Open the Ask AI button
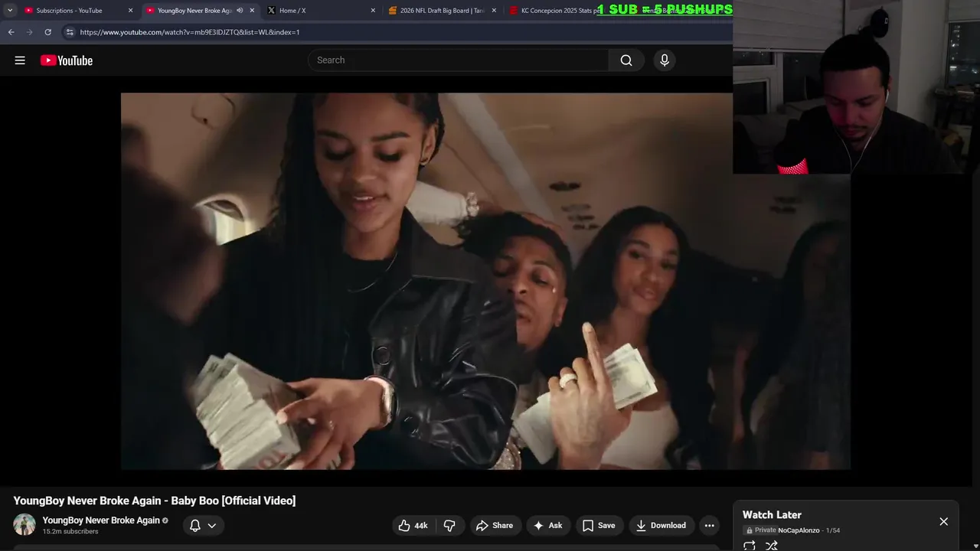The image size is (980, 551). 548,525
